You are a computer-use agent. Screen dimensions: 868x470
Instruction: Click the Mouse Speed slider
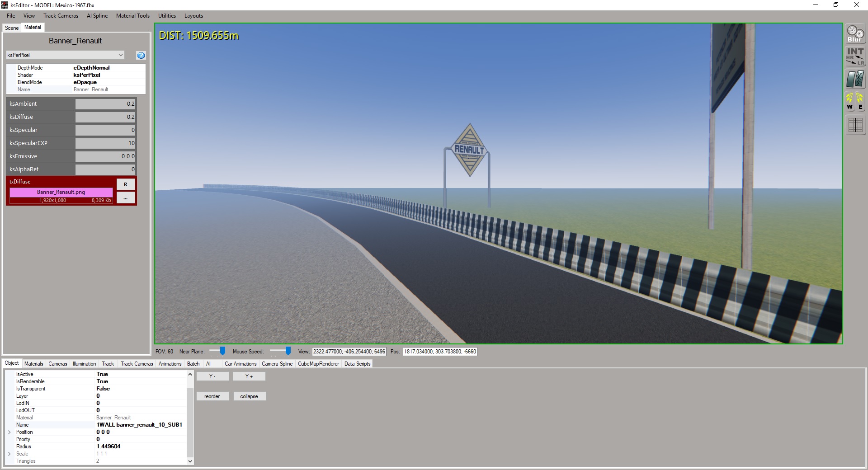(x=281, y=351)
